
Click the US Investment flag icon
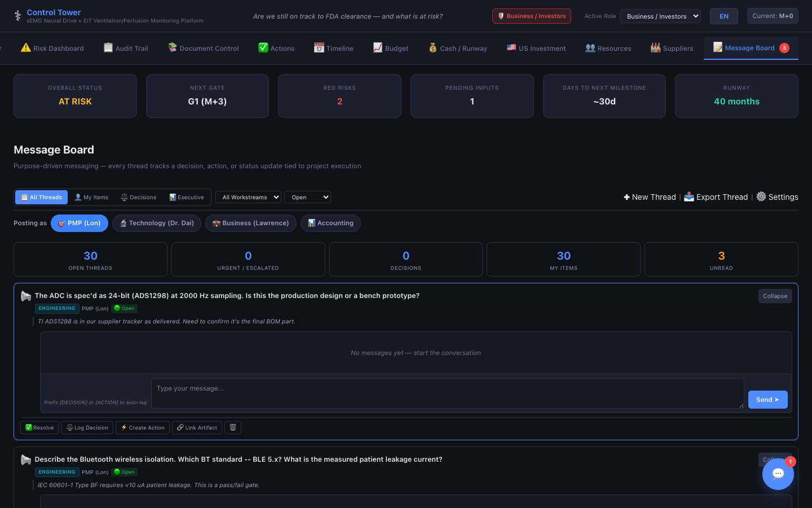click(x=512, y=47)
